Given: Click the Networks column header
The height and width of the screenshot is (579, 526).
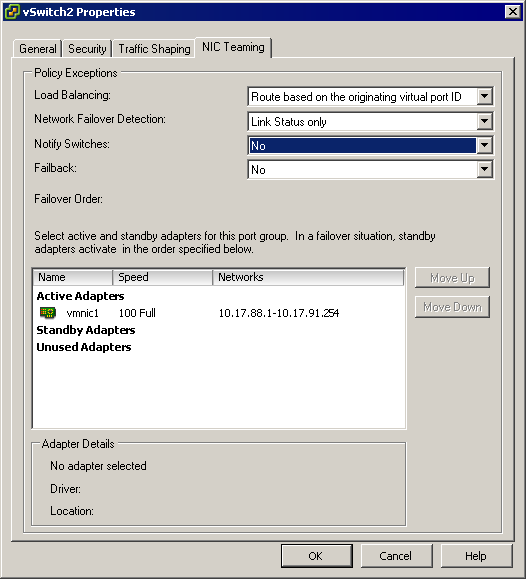Looking at the screenshot, I should coord(308,277).
